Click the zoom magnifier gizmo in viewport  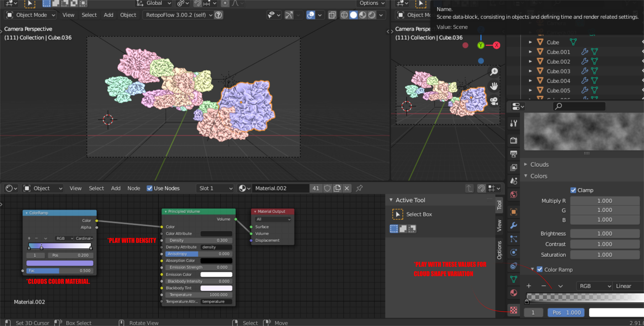(x=494, y=72)
